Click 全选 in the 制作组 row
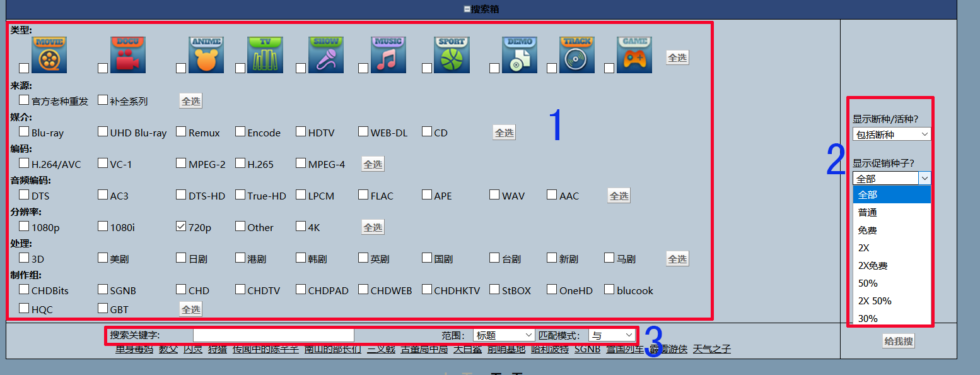980x375 pixels. click(190, 309)
